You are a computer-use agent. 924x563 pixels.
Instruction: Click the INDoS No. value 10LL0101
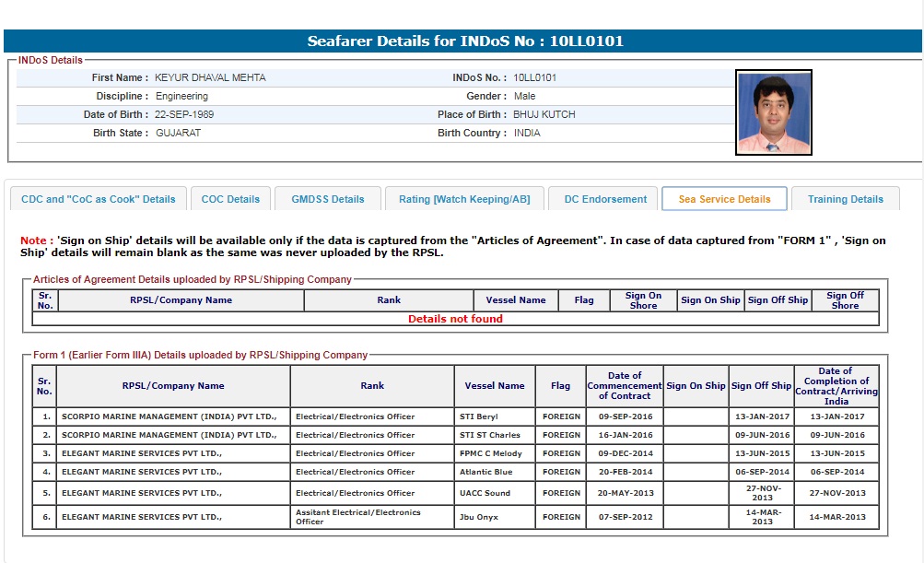tap(534, 78)
